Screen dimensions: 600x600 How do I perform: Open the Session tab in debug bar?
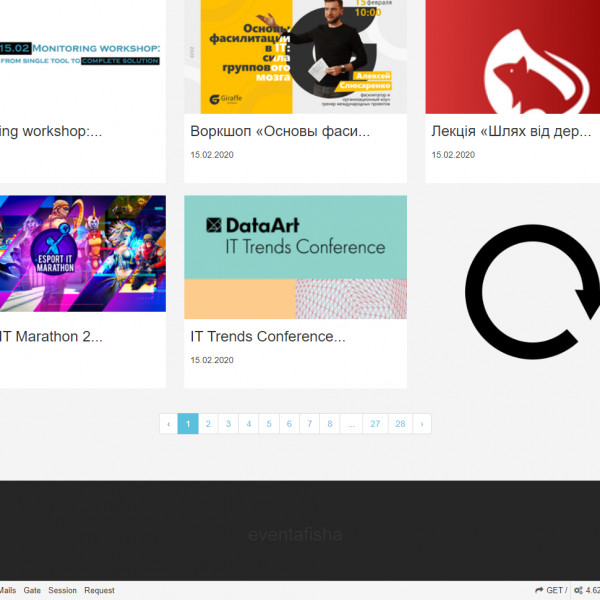click(62, 591)
